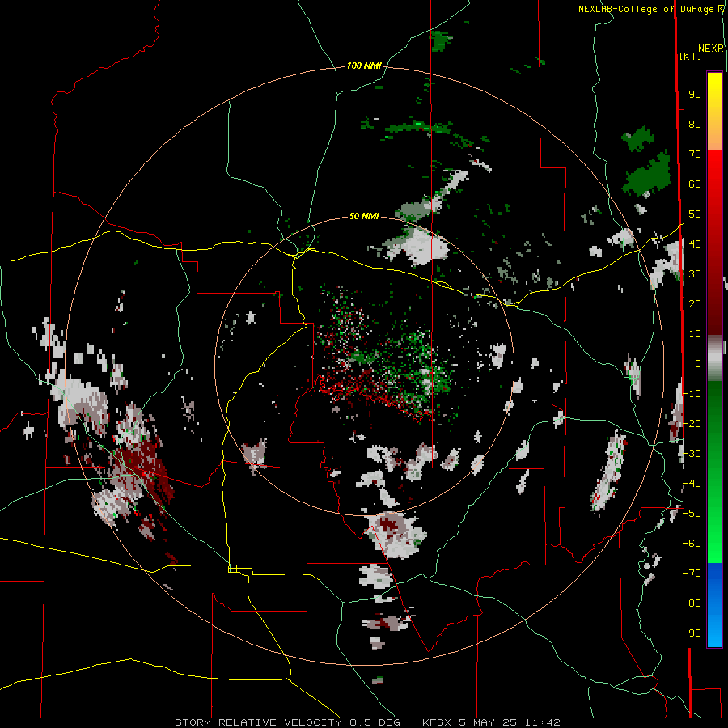728x728 pixels.
Task: Click the 100 NMI range ring label
Action: pos(364,66)
